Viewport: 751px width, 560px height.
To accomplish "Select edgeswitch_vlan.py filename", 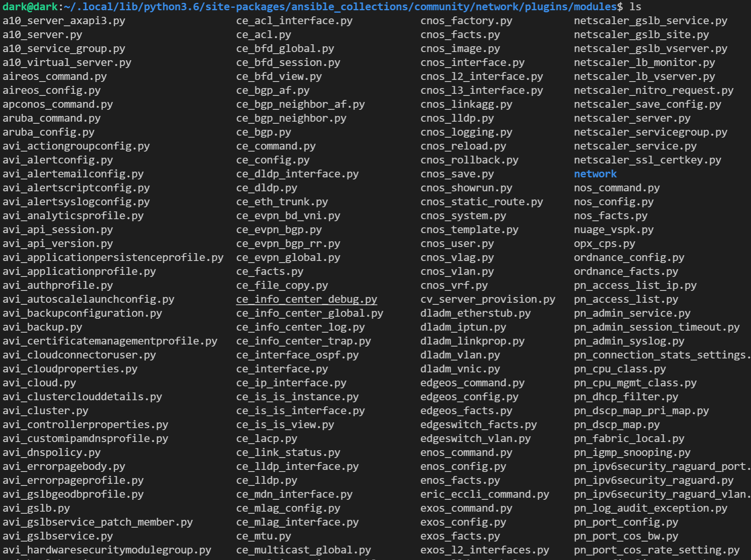I will [x=476, y=438].
